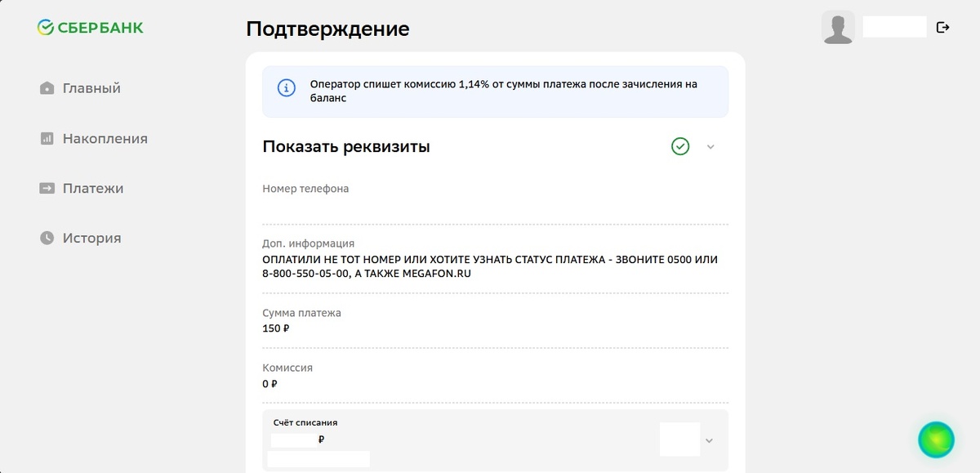Select the Накопления sidebar icon
The image size is (980, 473).
49,138
